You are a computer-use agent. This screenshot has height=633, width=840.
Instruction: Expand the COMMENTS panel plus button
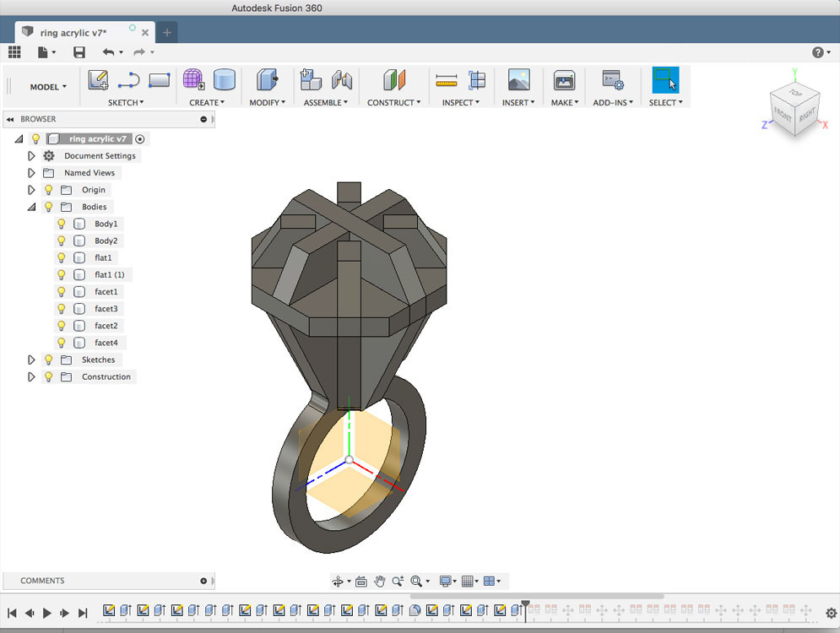203,581
